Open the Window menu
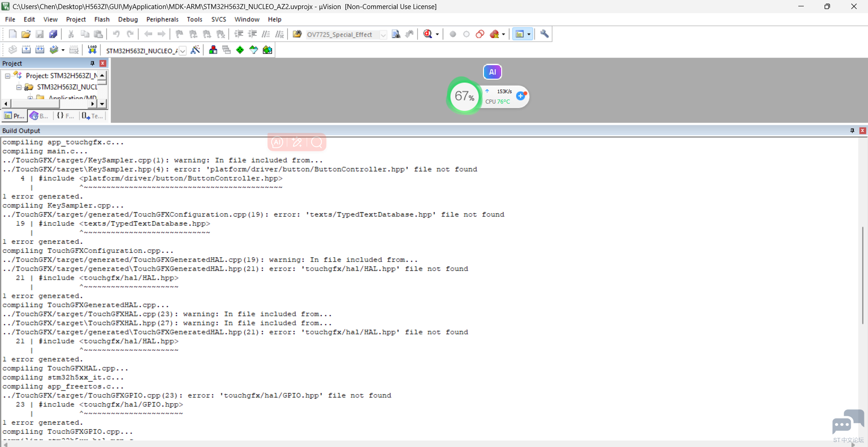The height and width of the screenshot is (447, 868). pyautogui.click(x=247, y=19)
